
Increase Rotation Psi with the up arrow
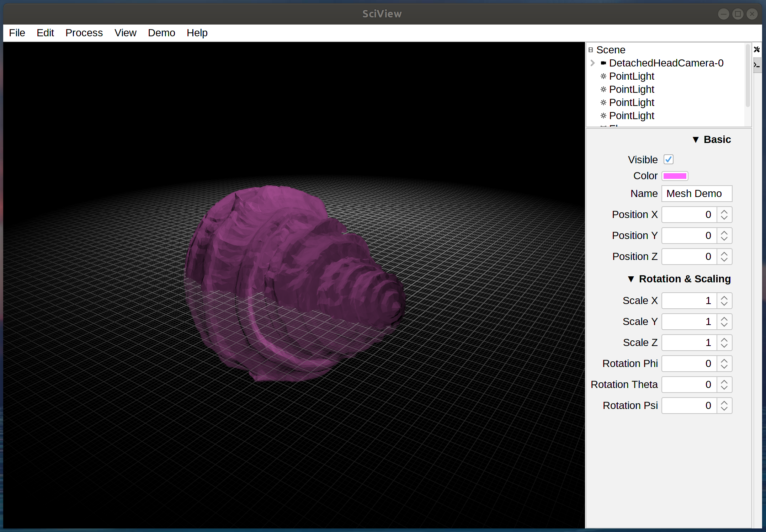pos(724,402)
